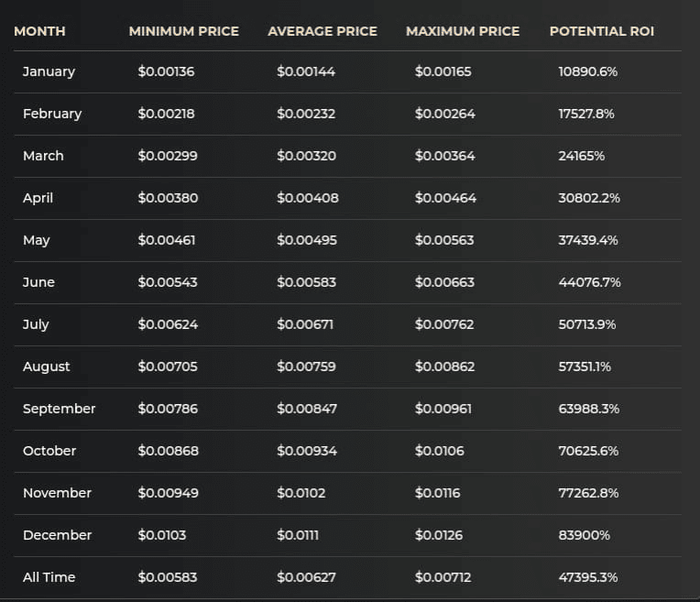700x602 pixels.
Task: Click the MINIMUM PRICE column header
Action: (183, 31)
